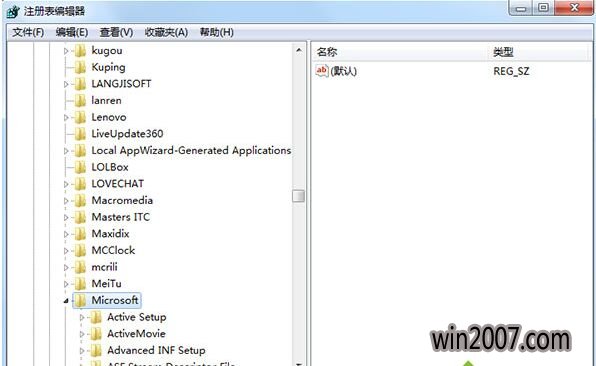Screen dimensions: 596x366
Task: Expand the Local AppWizard-Generated Applications key
Action: pos(66,151)
